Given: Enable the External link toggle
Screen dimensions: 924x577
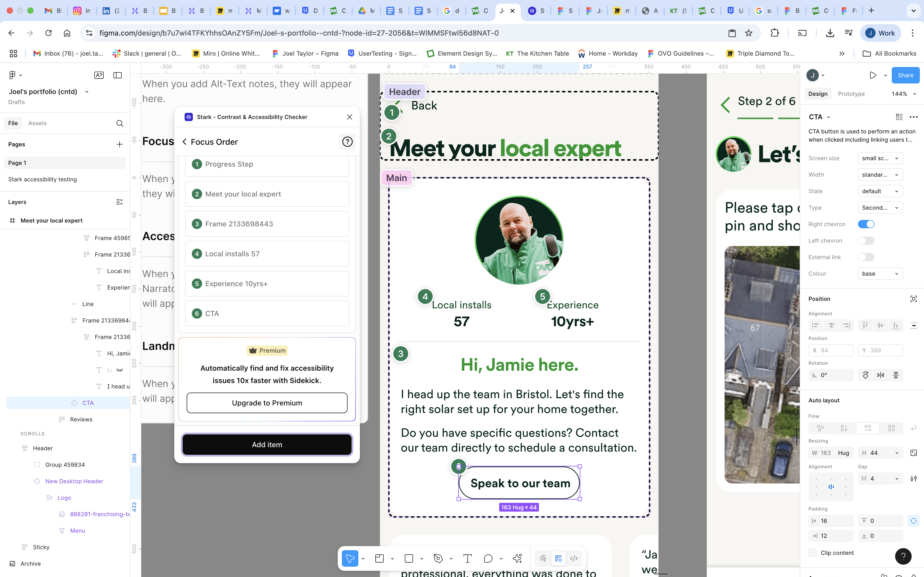Looking at the screenshot, I should point(866,257).
